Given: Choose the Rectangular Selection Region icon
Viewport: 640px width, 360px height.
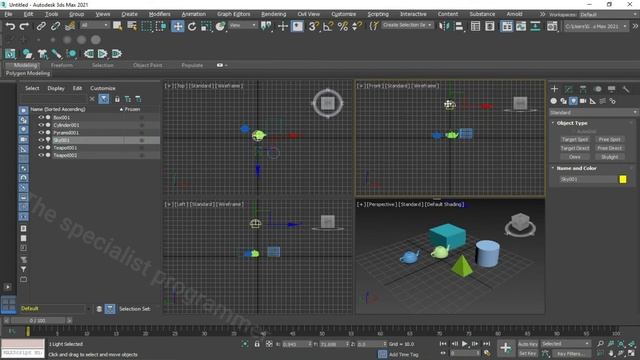Looking at the screenshot, I should point(146,27).
